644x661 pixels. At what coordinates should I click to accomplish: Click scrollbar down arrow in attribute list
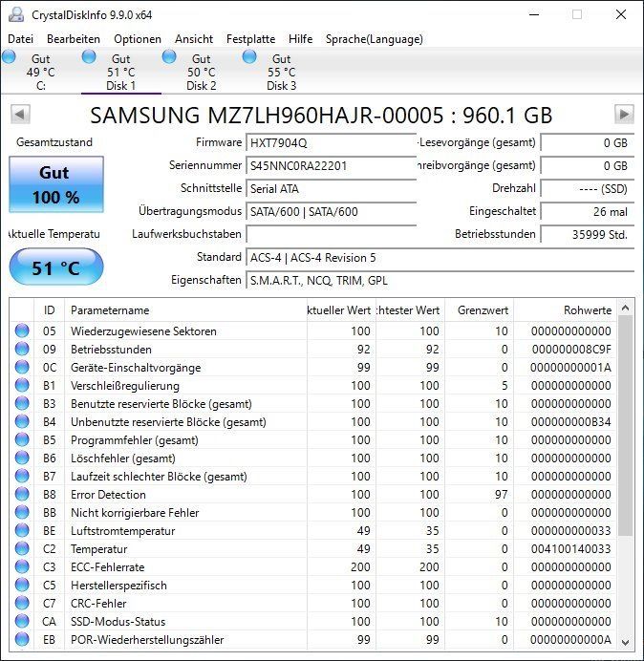pyautogui.click(x=626, y=643)
